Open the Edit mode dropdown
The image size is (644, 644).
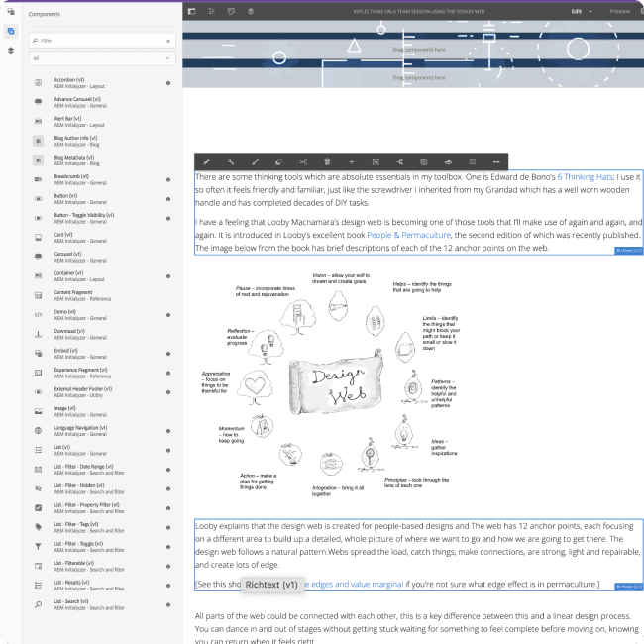coord(580,11)
